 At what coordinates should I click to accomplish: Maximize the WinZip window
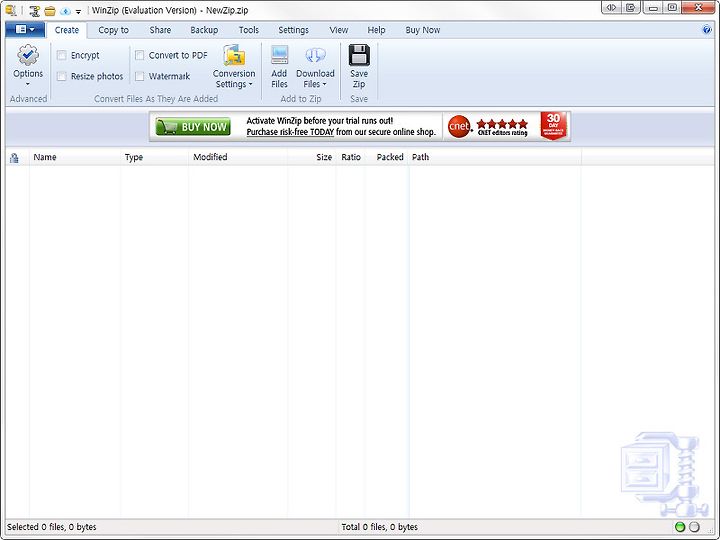tap(672, 8)
